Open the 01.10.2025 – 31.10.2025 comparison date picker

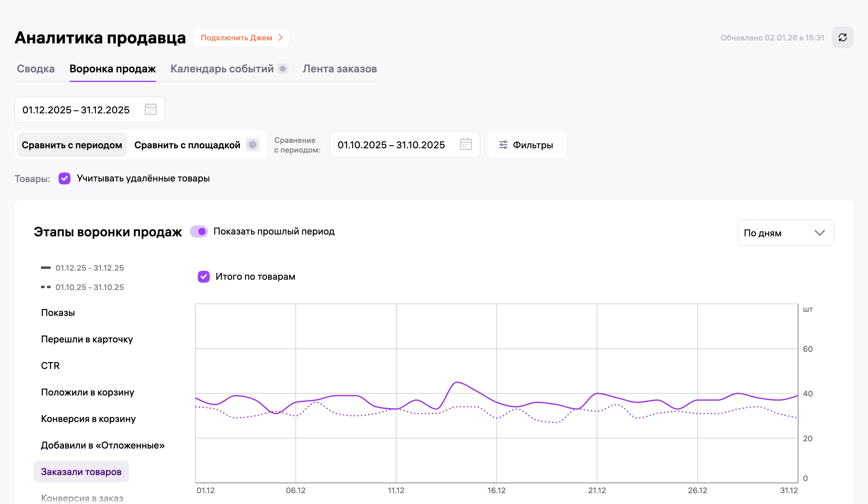(x=405, y=145)
